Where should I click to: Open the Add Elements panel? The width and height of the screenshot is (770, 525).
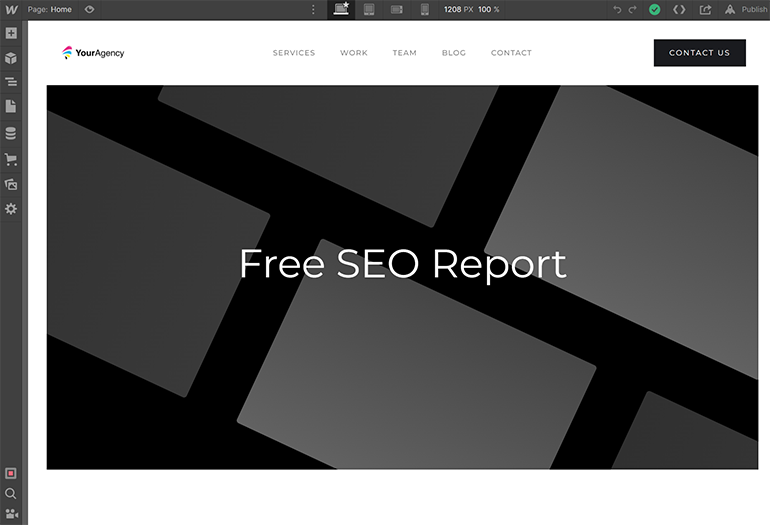(x=11, y=33)
